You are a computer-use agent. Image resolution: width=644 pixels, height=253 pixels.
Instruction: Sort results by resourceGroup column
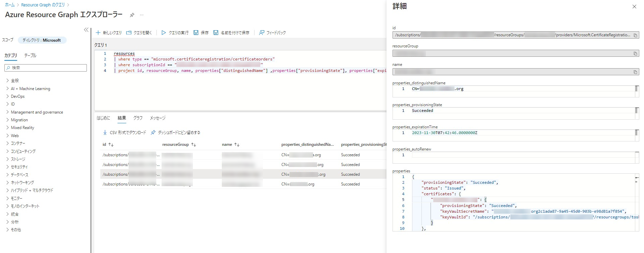[179, 144]
